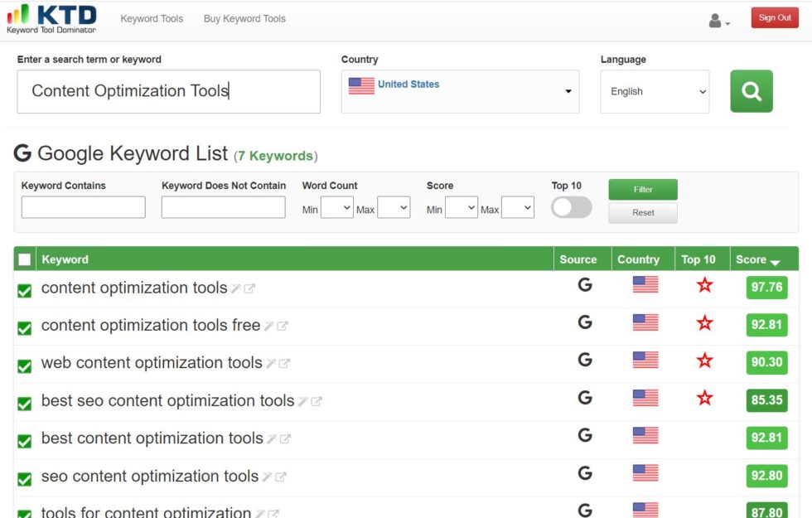Select the Keyword Tools menu item
This screenshot has width=812, height=518.
(x=151, y=17)
